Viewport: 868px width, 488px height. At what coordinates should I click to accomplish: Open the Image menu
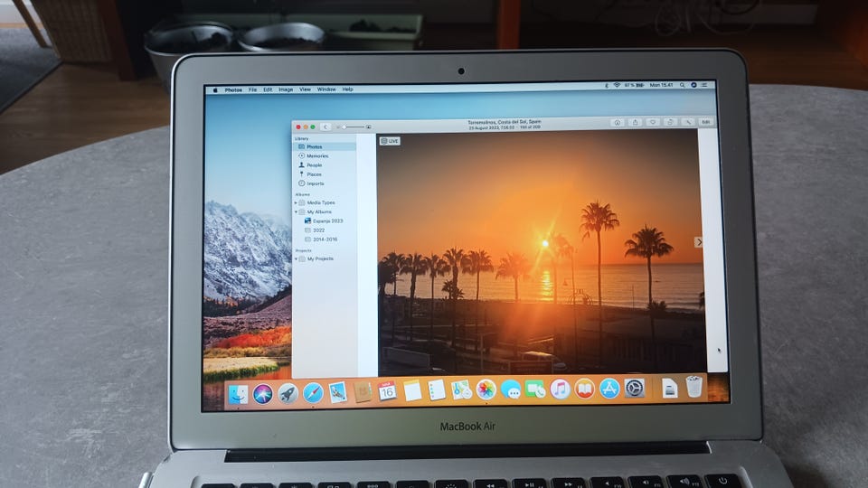click(x=286, y=89)
